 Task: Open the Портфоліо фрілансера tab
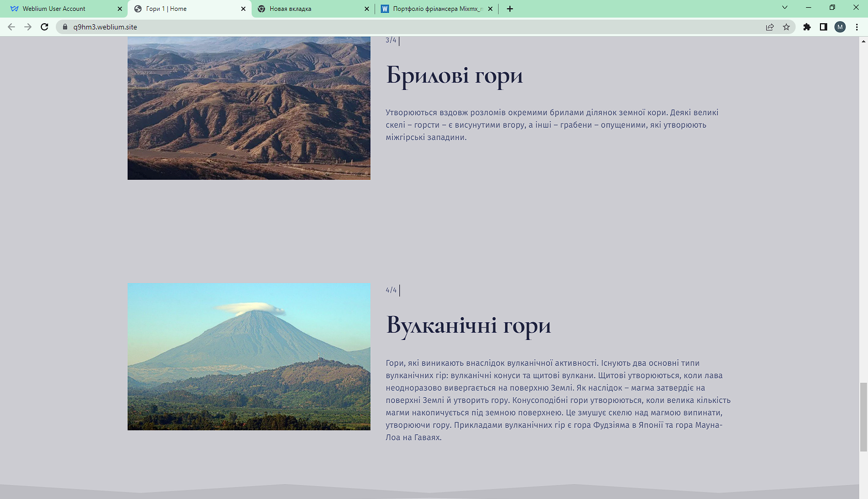(x=437, y=9)
